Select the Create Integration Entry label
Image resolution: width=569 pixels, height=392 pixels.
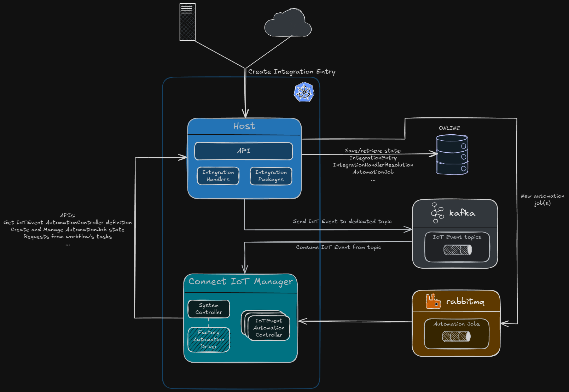292,72
